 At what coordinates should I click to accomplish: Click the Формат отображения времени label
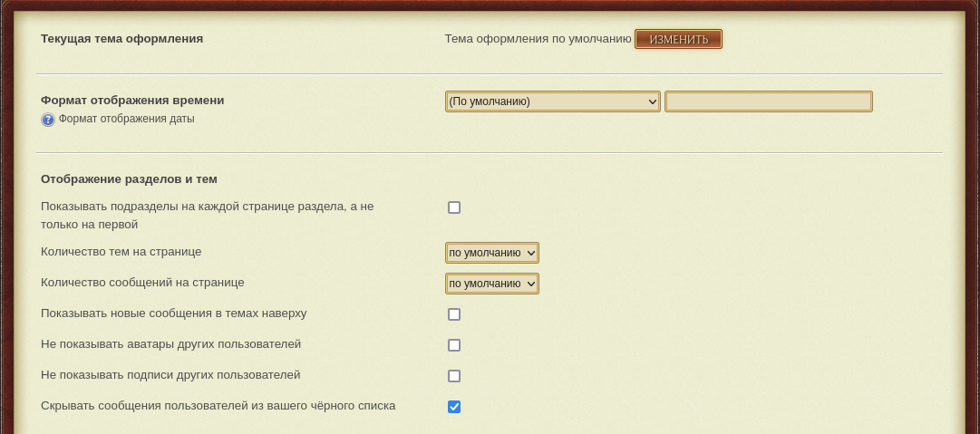pos(132,101)
